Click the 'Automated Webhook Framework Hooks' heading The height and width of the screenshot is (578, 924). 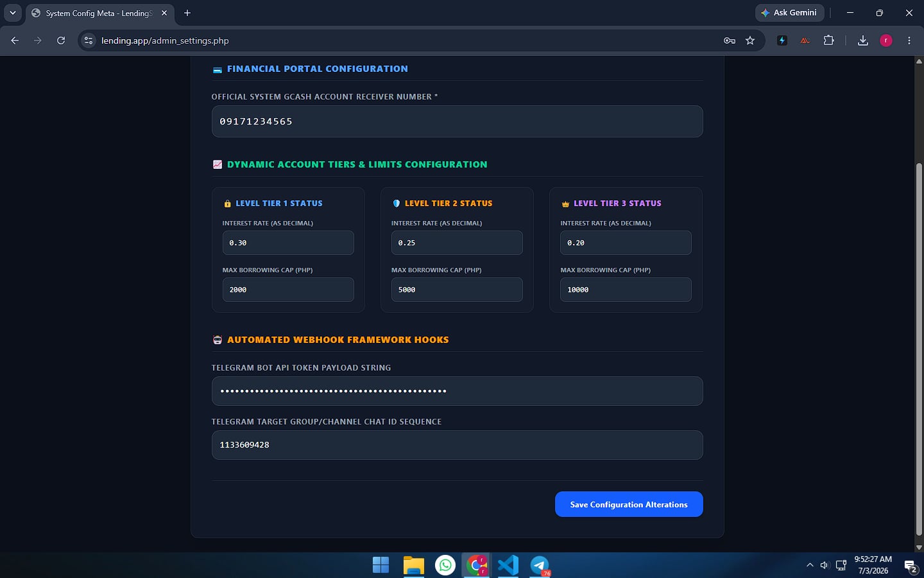tap(338, 340)
